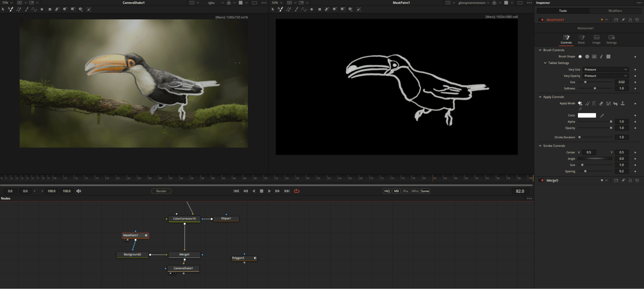644x289 pixels.
Task: Adjust brush Softness slider
Action: coord(595,89)
